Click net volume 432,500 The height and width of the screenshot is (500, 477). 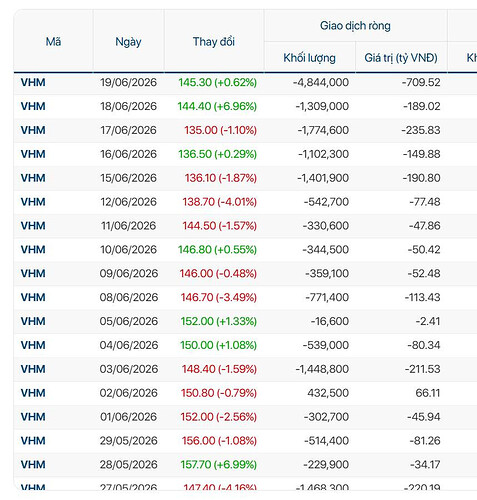click(x=328, y=393)
